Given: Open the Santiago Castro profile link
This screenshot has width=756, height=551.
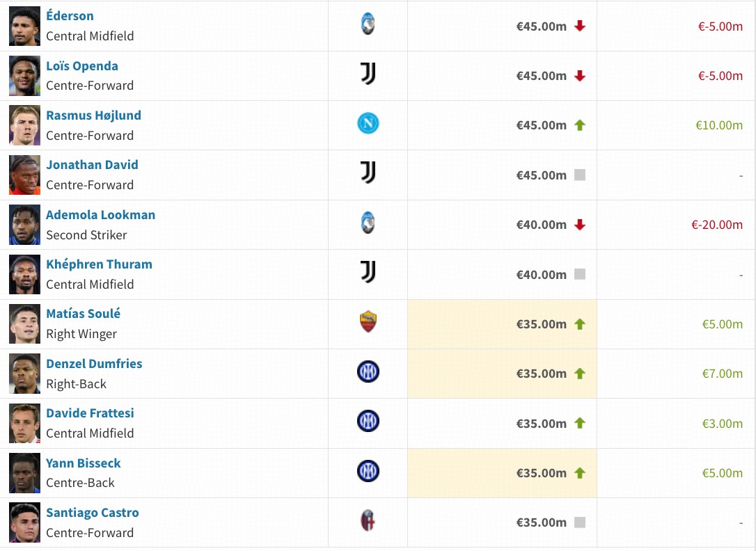Looking at the screenshot, I should tap(92, 513).
